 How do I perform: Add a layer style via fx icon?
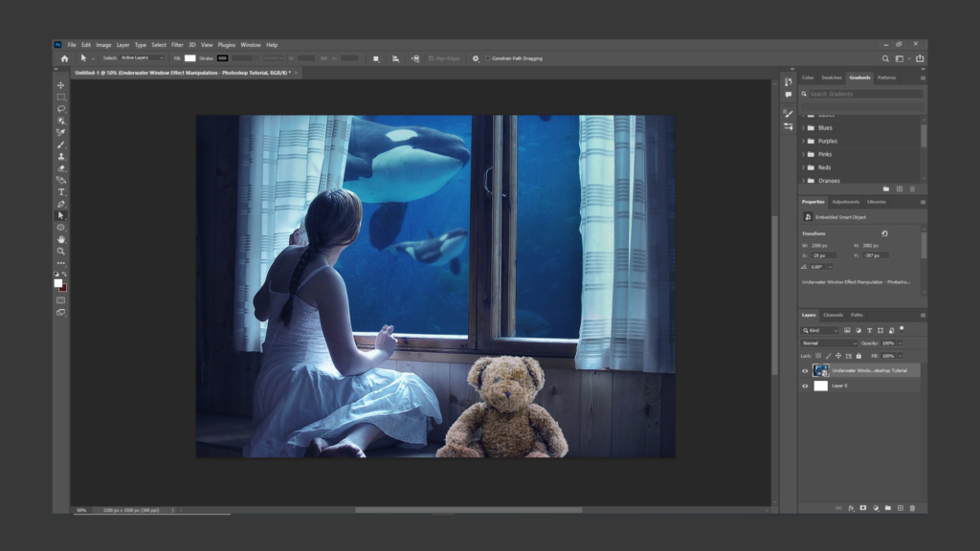point(851,508)
